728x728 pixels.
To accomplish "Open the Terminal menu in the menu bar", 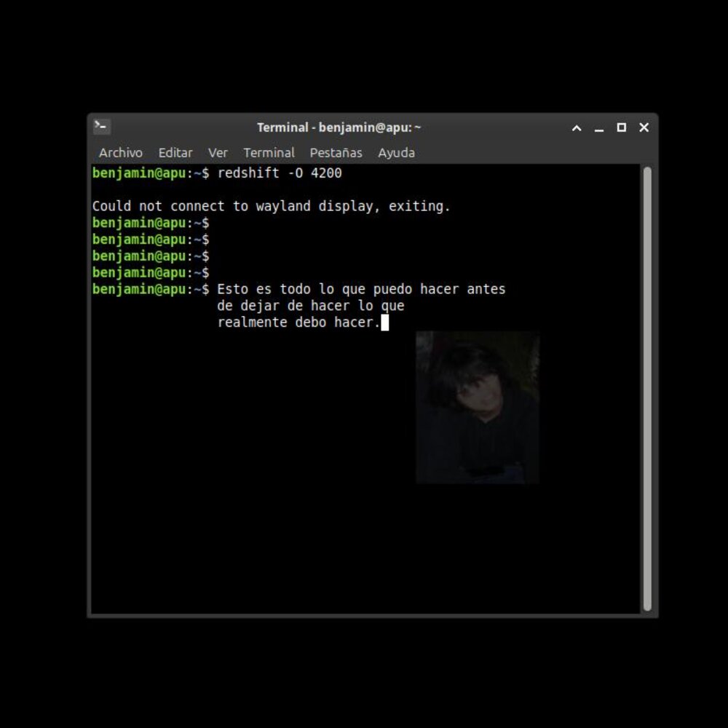I will 269,153.
